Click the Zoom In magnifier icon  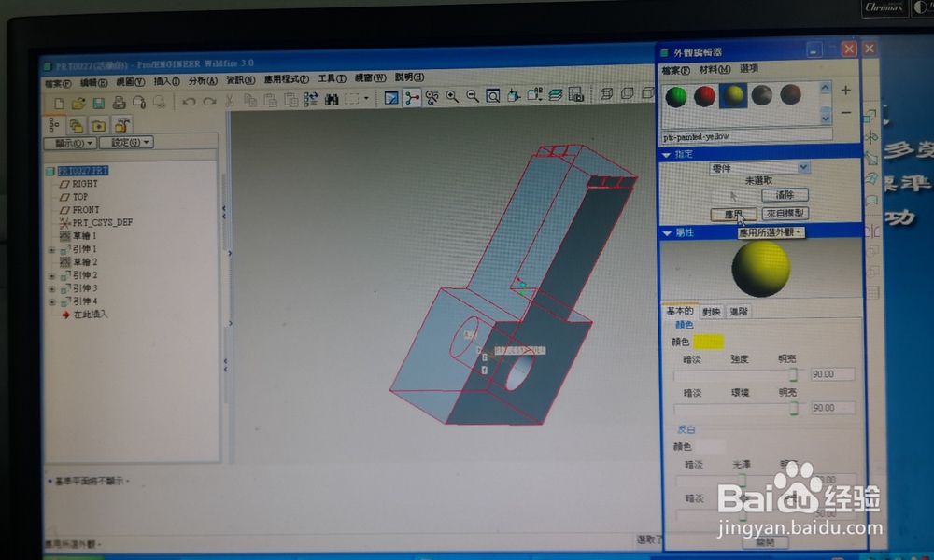coord(453,96)
